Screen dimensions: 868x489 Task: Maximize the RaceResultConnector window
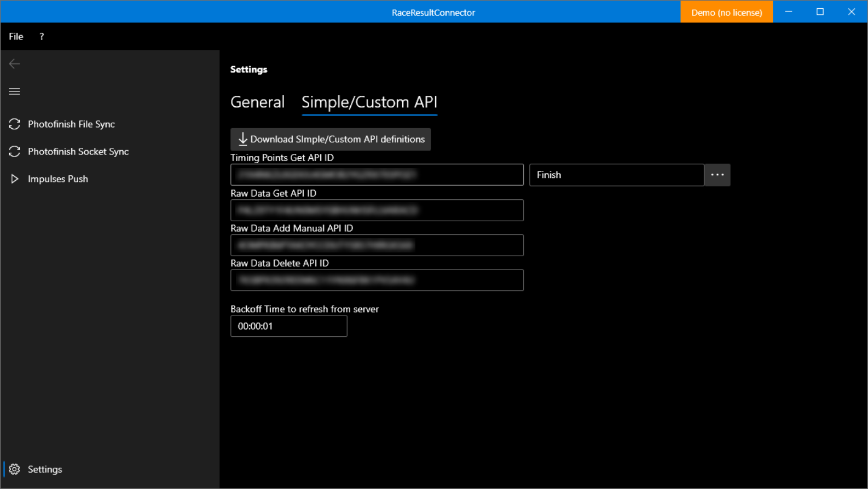[820, 12]
